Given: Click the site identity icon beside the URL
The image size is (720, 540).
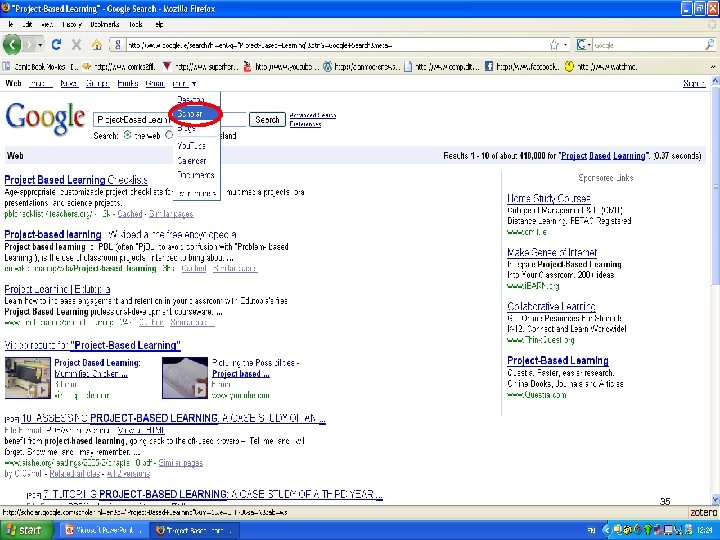Looking at the screenshot, I should click(x=118, y=45).
